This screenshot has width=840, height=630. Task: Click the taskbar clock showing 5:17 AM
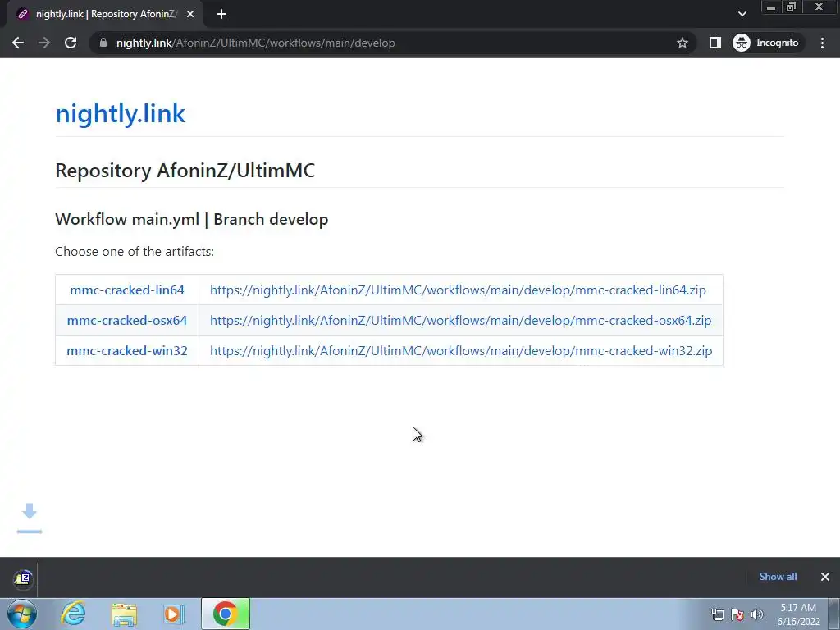[x=798, y=614]
